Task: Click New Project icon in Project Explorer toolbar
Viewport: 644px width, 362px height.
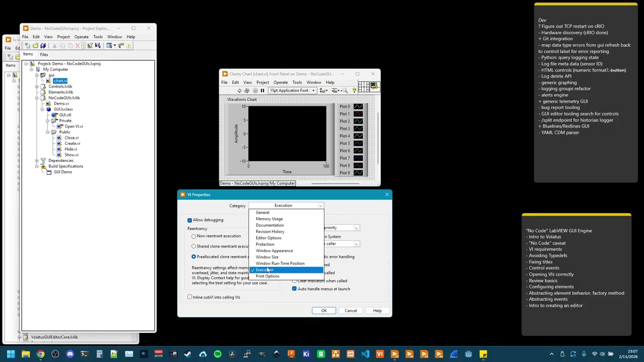Action: pyautogui.click(x=28, y=46)
